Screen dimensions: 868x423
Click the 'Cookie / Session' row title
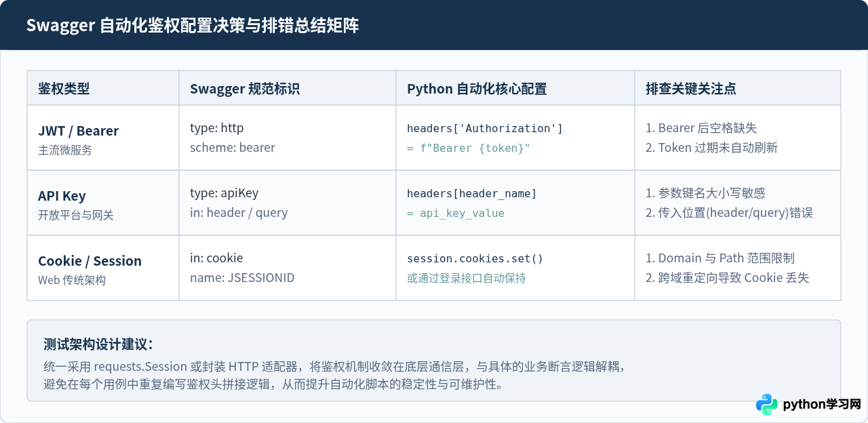pos(90,261)
